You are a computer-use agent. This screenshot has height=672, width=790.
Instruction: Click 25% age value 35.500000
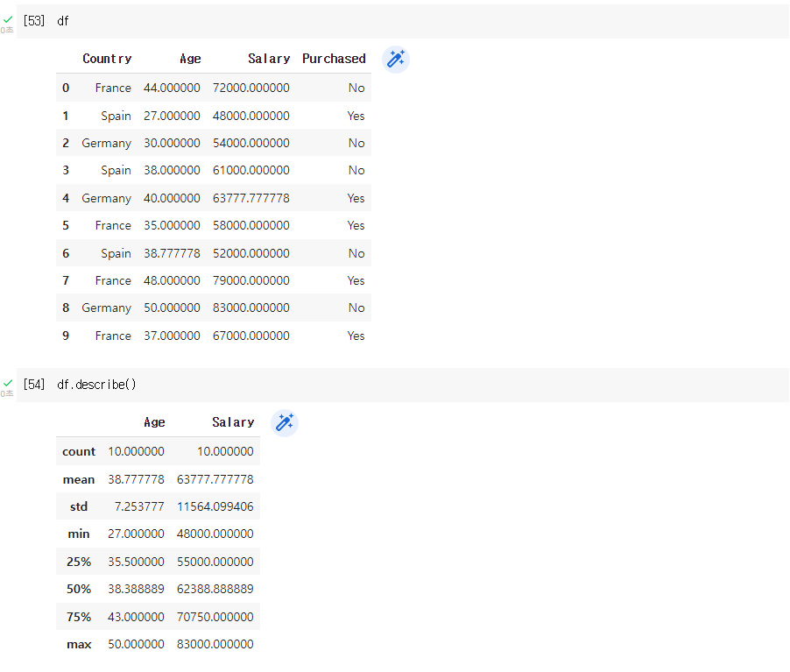click(136, 562)
